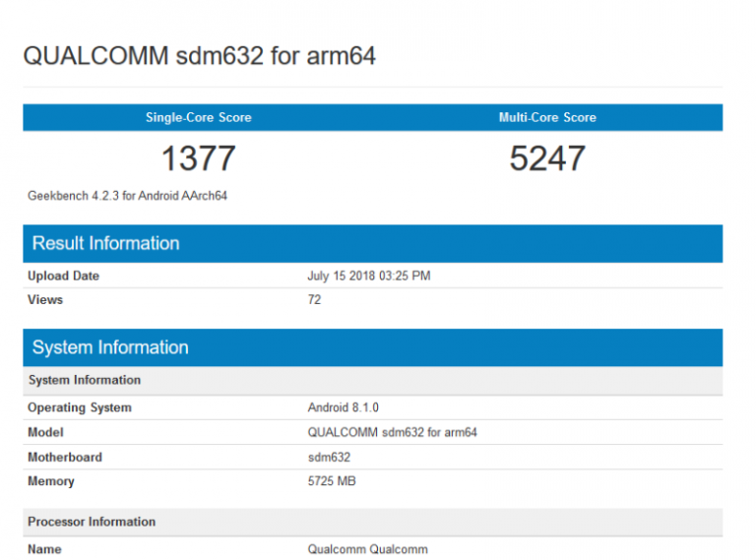The height and width of the screenshot is (560, 756).
Task: Click the multi-core score value 5247
Action: coord(547,158)
